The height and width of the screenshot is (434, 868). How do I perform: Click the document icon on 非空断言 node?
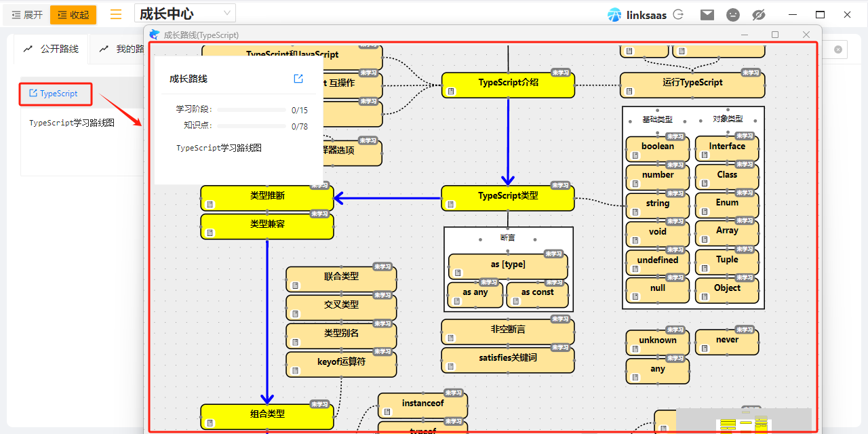click(x=451, y=338)
